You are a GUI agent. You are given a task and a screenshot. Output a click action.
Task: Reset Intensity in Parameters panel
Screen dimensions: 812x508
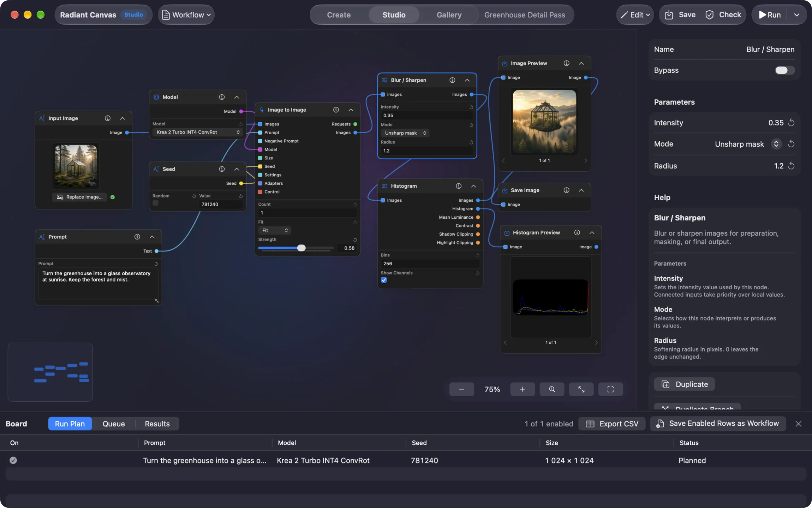tap(791, 123)
